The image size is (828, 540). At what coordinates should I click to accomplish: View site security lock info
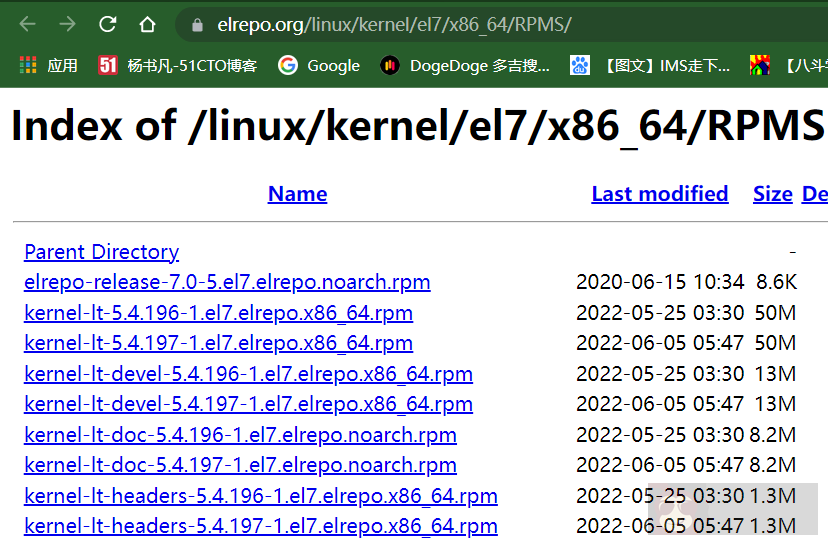(197, 25)
